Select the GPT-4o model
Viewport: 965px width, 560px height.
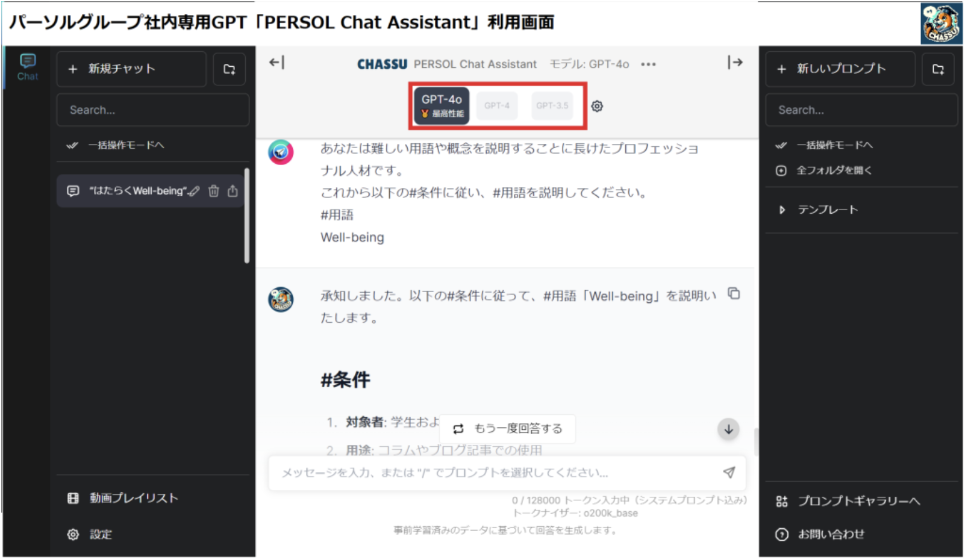point(442,105)
